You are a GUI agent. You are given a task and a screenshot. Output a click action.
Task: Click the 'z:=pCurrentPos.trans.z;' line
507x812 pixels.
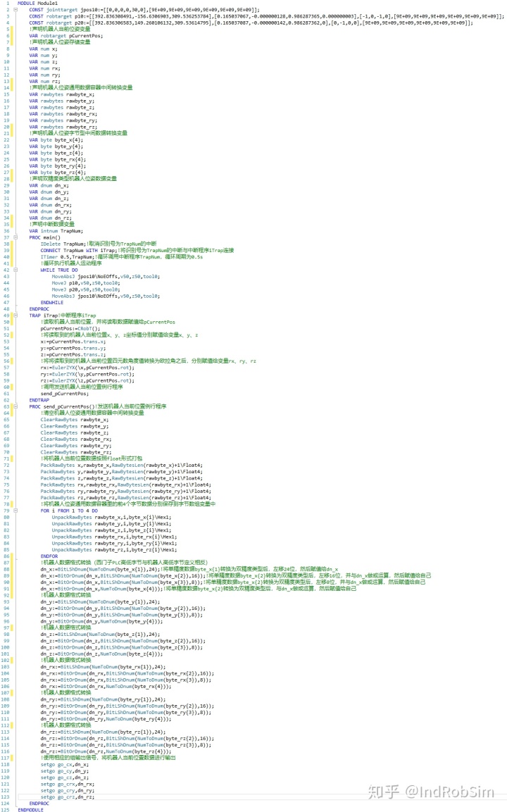pos(73,355)
